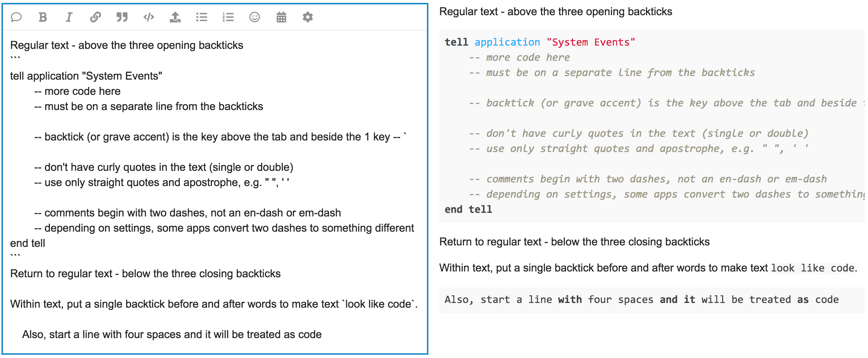Screen dimensions: 868x358
Task: Click preview comment 'comments begin with two dashes'
Action: tap(648, 179)
